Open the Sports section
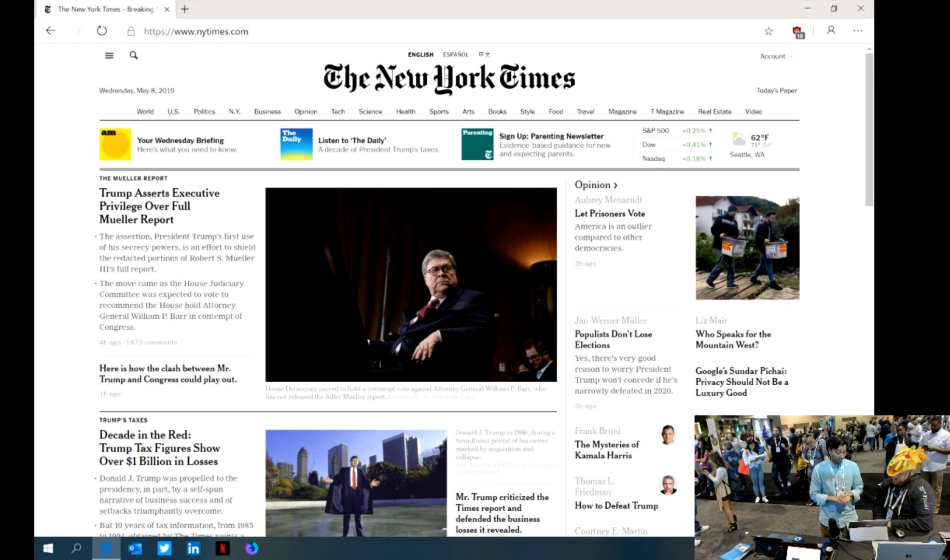Image resolution: width=950 pixels, height=560 pixels. (x=439, y=111)
